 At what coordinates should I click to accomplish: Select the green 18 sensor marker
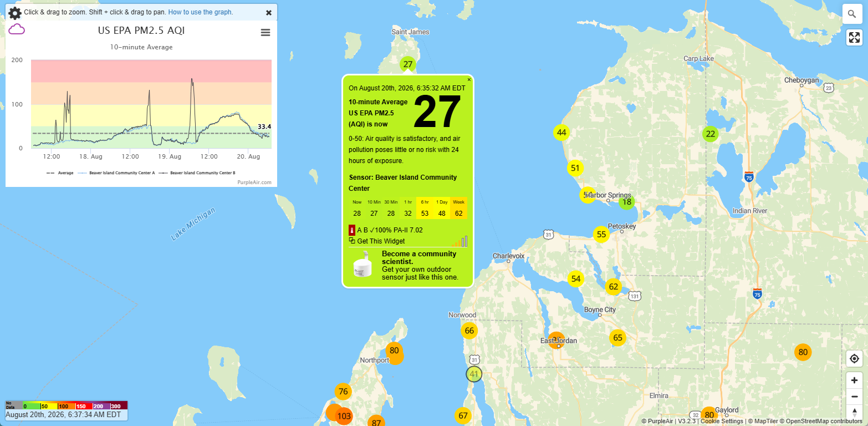tap(627, 202)
